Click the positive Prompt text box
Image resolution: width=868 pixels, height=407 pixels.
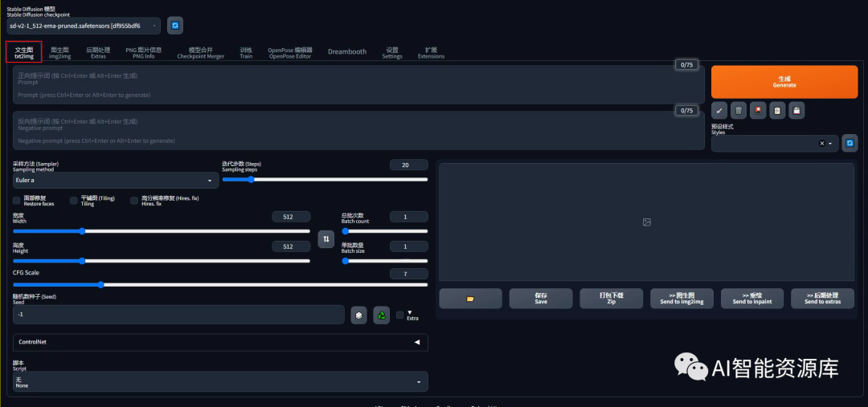click(358, 84)
